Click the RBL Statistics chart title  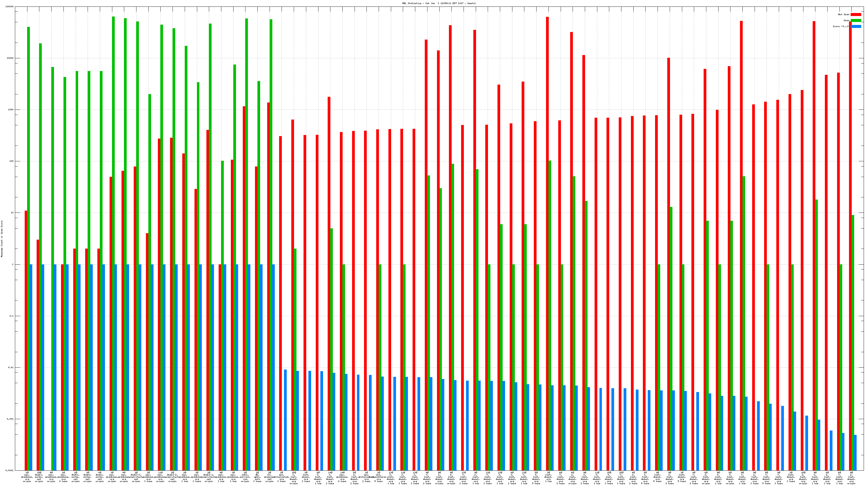(439, 3)
